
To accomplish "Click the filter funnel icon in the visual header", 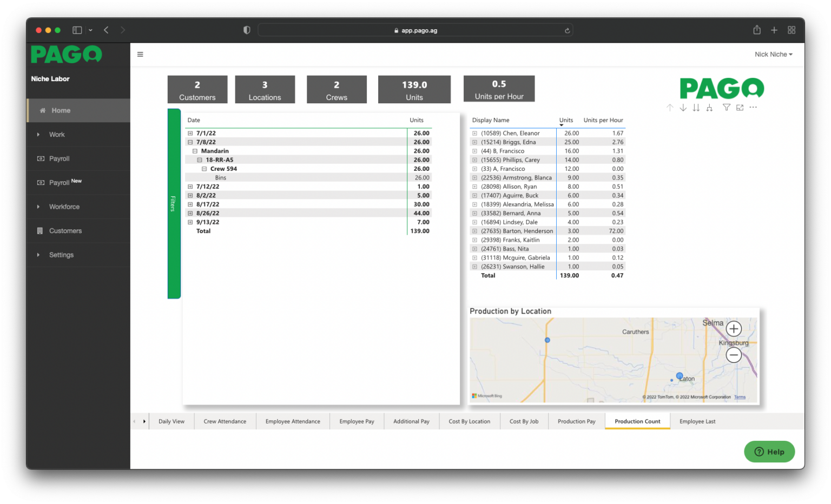I will (x=727, y=108).
